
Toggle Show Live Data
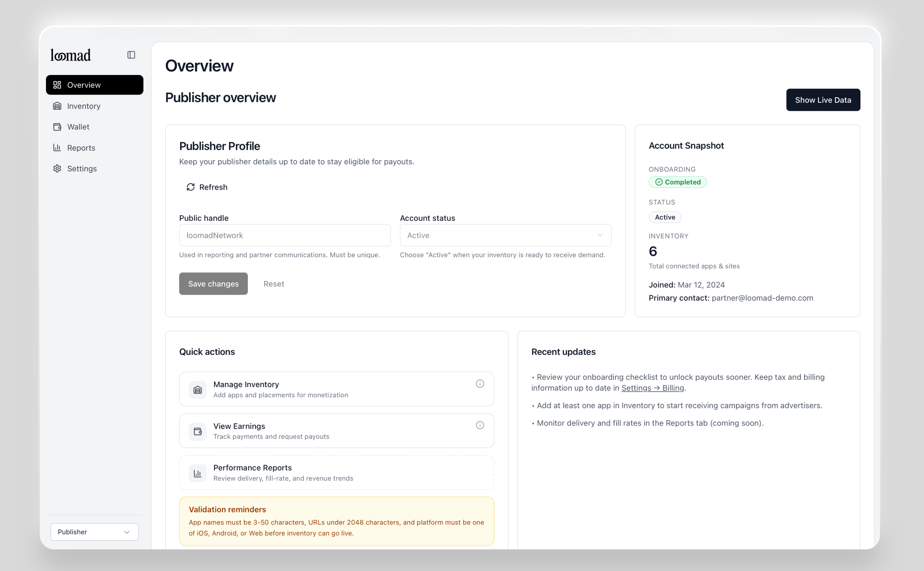coord(823,100)
